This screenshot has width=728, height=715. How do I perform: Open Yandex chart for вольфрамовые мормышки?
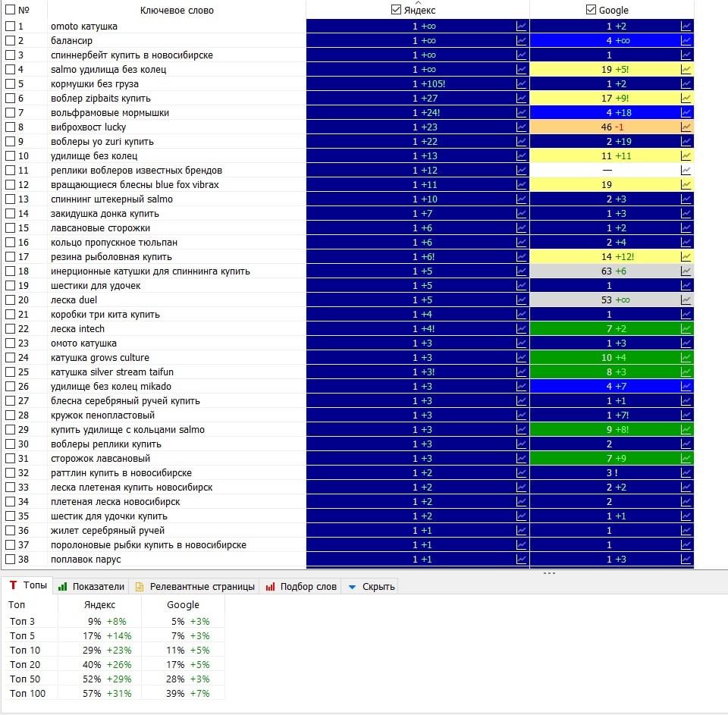click(x=522, y=113)
